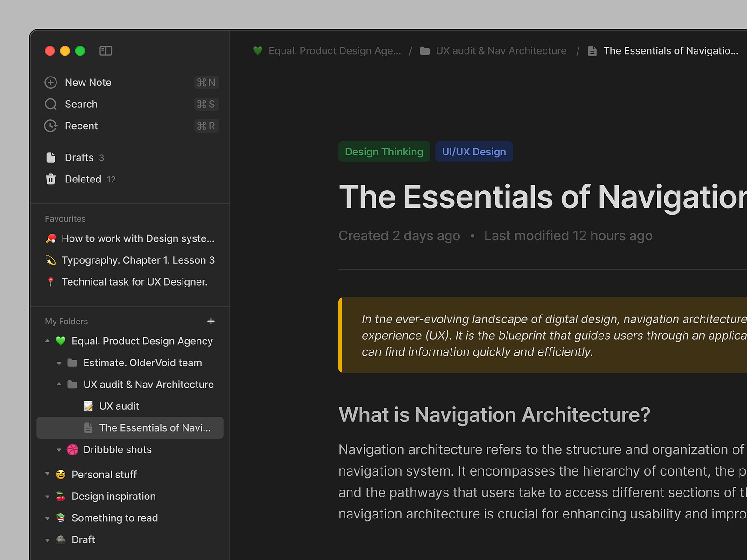The image size is (747, 560).
Task: Click the green heart icon beside Equal agency
Action: coord(61,341)
